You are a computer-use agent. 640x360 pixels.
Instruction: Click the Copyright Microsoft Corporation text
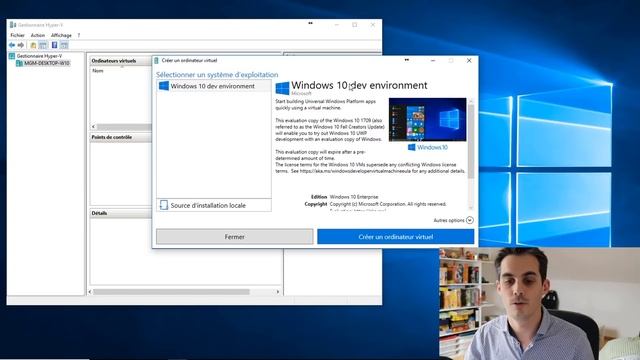pyautogui.click(x=388, y=204)
